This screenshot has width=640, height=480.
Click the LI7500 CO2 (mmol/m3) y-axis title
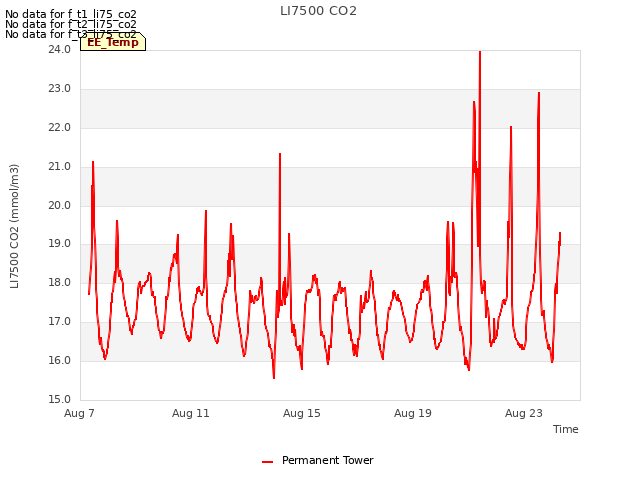pos(14,226)
